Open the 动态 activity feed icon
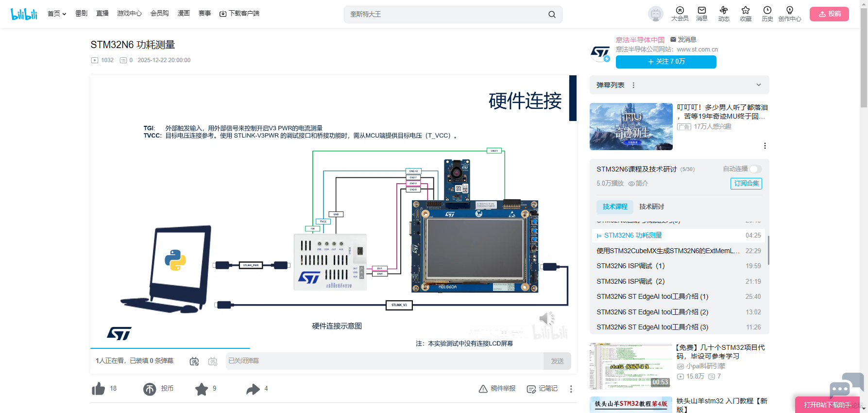The image size is (868, 413). tap(724, 14)
